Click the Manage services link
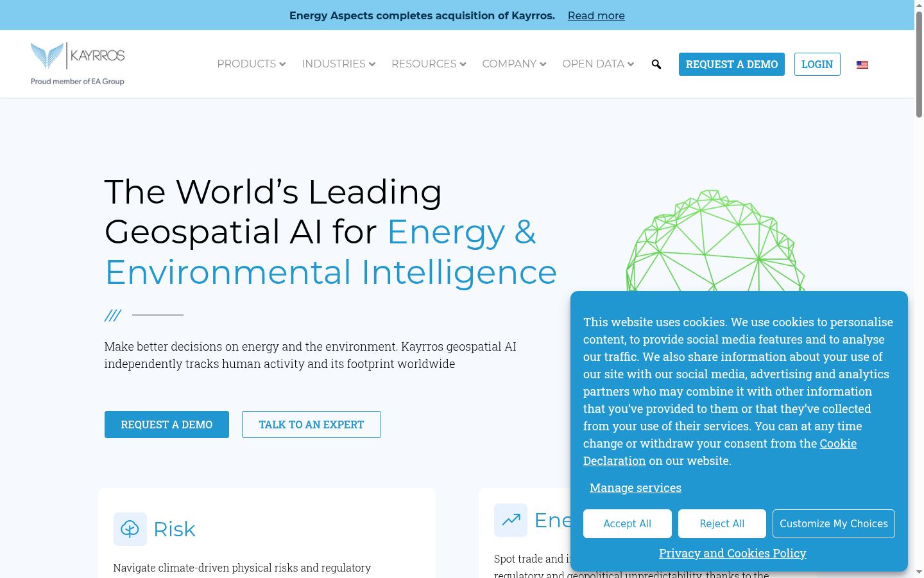Viewport: 924px width, 578px height. click(x=635, y=488)
